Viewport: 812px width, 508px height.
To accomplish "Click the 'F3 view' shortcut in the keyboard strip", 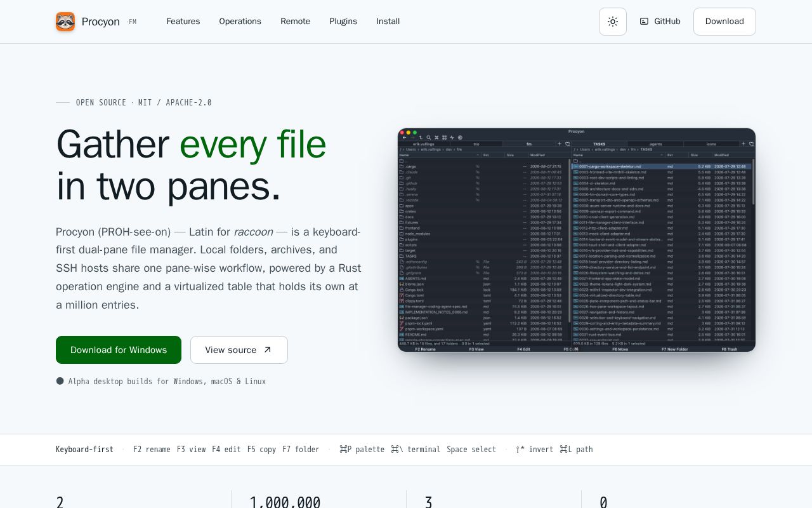I will pyautogui.click(x=191, y=450).
